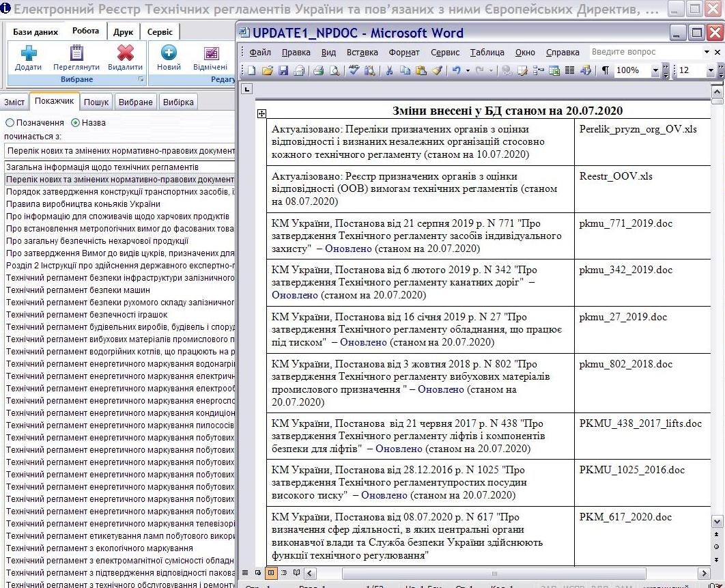Toggle the Show/Hide paragraph marks icon
The height and width of the screenshot is (588, 725).
[605, 70]
